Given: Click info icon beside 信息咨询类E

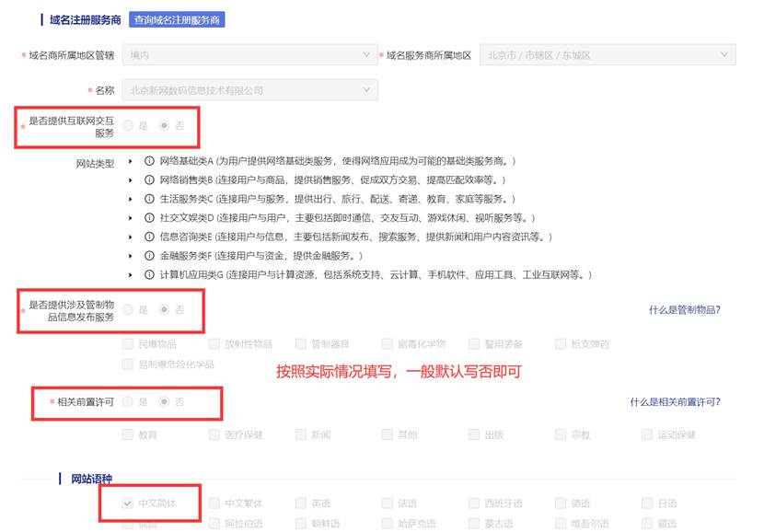Looking at the screenshot, I should (150, 237).
